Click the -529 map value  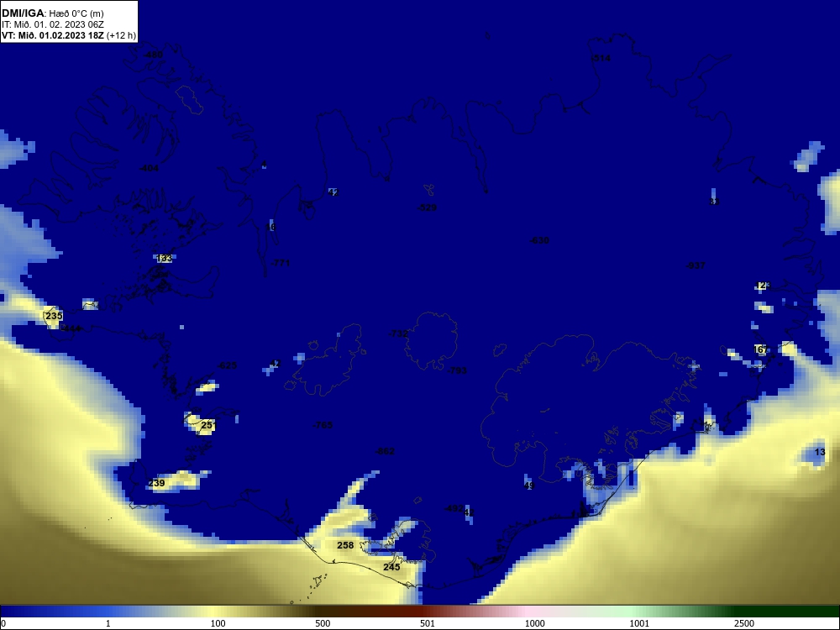click(x=427, y=207)
